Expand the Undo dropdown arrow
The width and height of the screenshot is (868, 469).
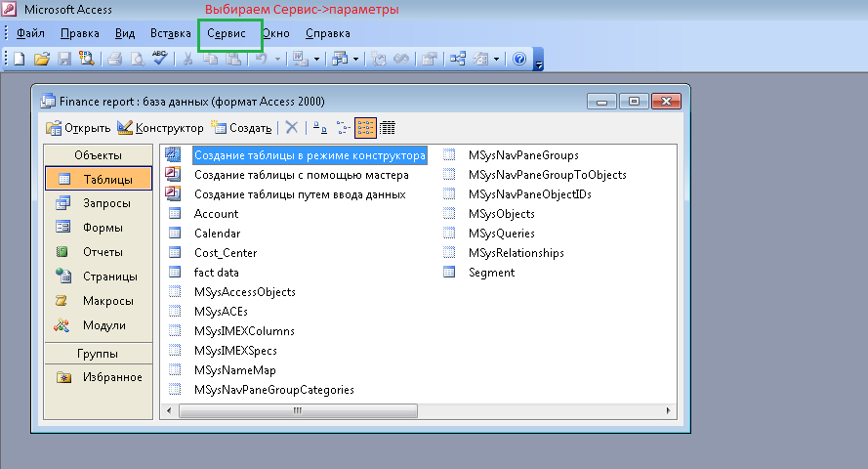[277, 59]
